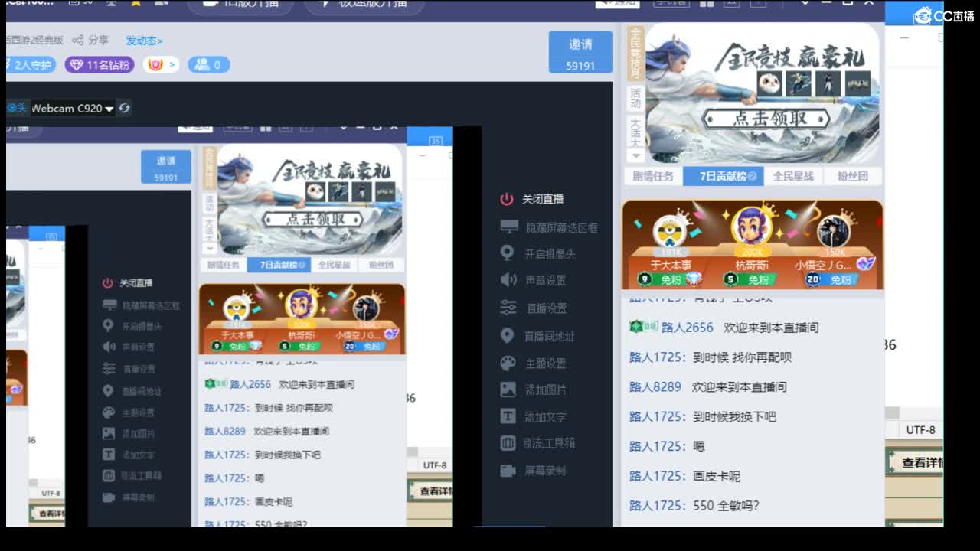The height and width of the screenshot is (551, 980).
Task: Click username 路人2656 in chat
Action: [x=688, y=327]
